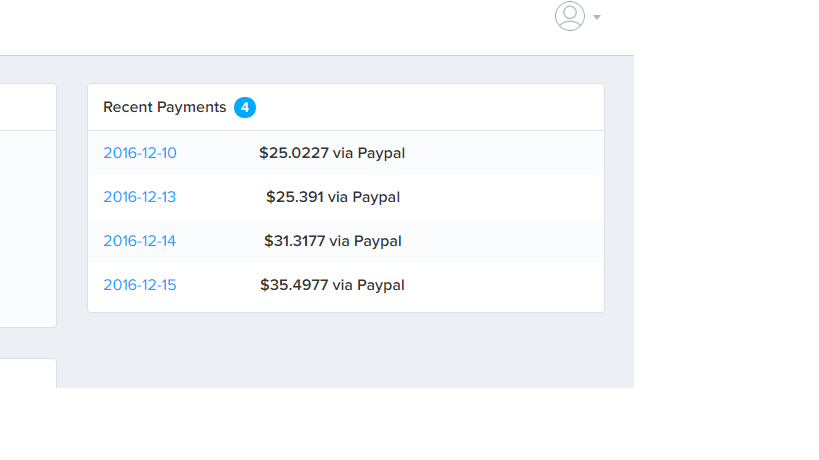Select the $31.3177 amount text
This screenshot has width=819, height=460.
[295, 241]
